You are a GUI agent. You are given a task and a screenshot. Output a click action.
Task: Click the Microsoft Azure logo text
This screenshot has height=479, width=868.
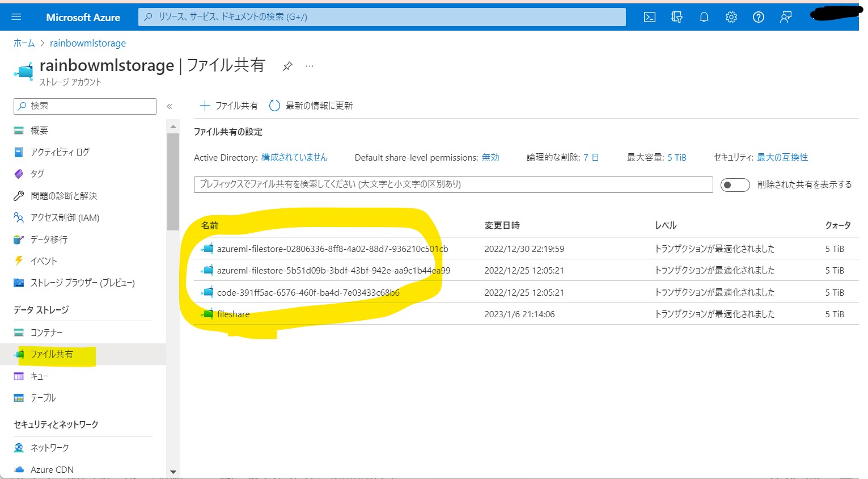(83, 17)
